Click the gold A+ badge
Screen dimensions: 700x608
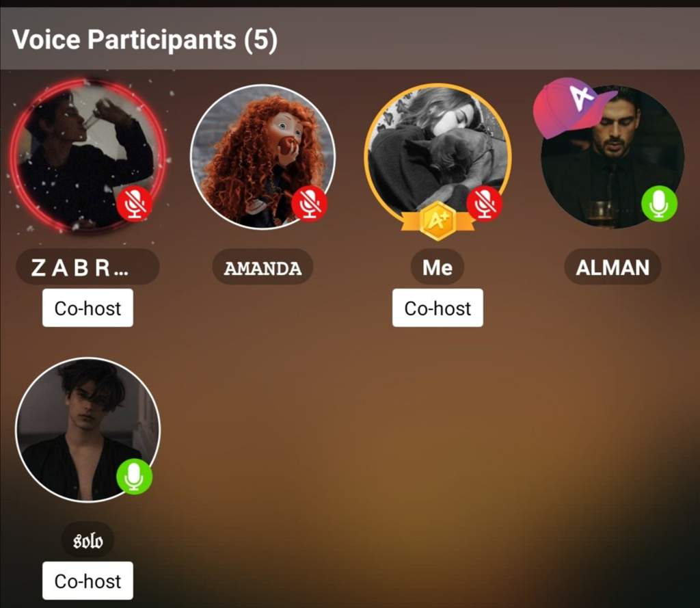437,221
